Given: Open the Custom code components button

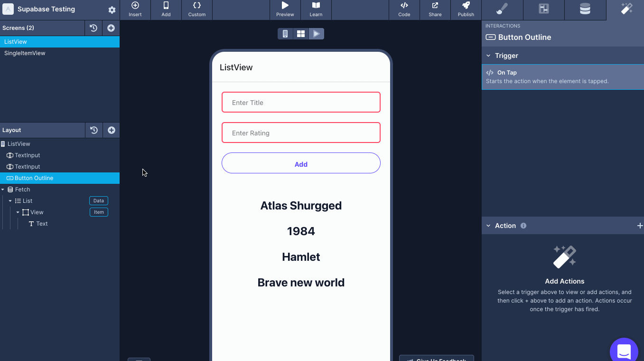Looking at the screenshot, I should point(197,9).
